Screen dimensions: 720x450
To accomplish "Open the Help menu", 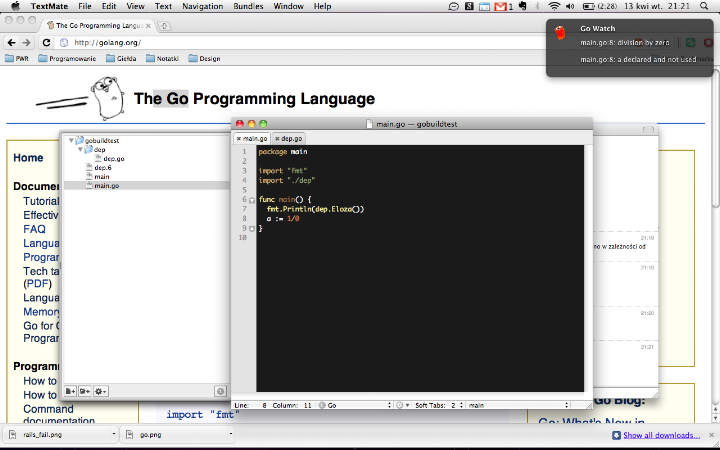I will tap(322, 6).
